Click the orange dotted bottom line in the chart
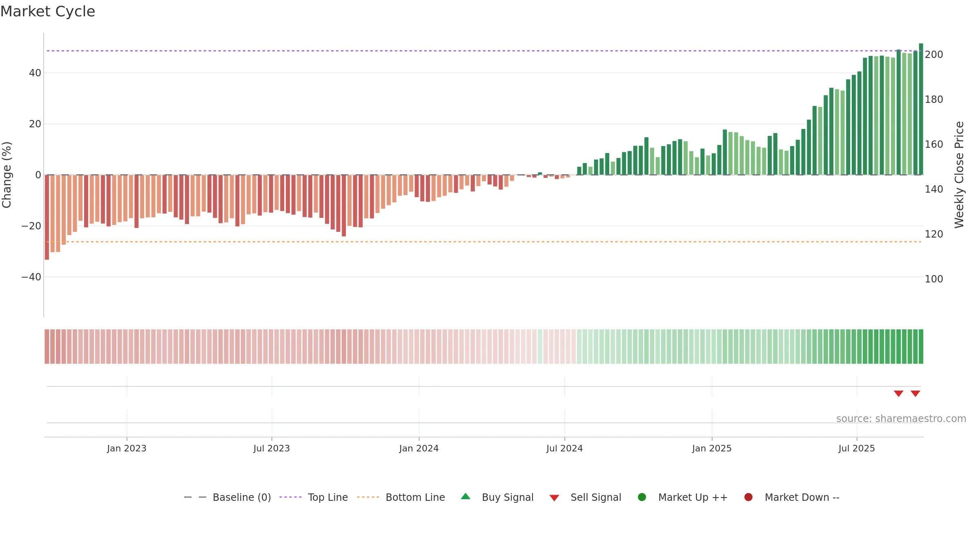The width and height of the screenshot is (980, 551). [x=484, y=242]
